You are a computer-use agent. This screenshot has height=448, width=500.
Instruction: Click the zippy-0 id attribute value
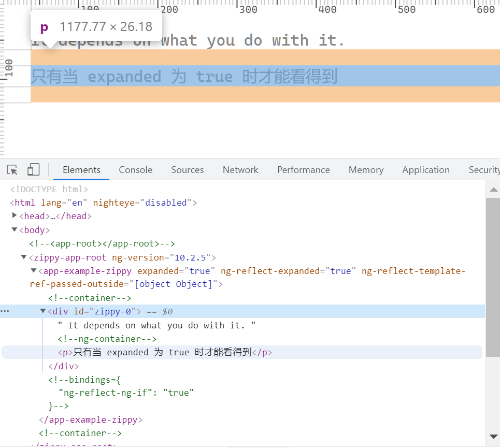tap(113, 311)
